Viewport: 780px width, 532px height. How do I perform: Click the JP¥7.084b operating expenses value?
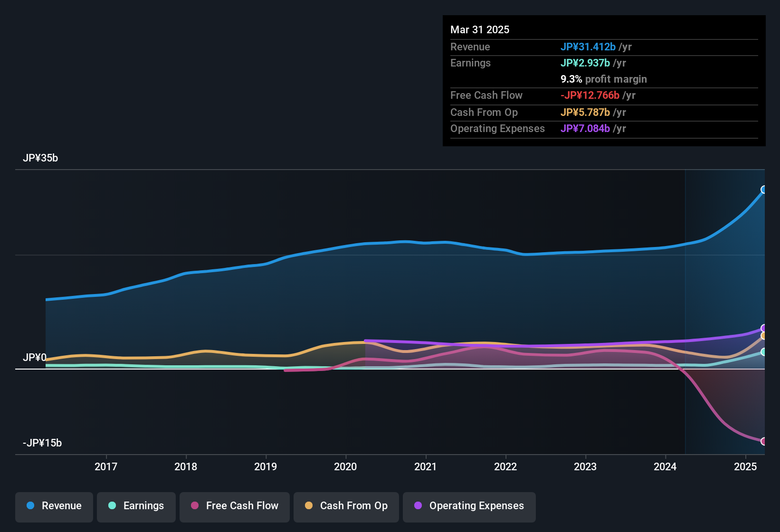[x=585, y=129]
